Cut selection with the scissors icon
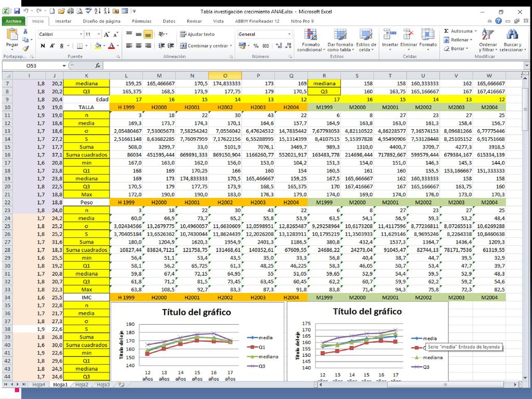Image resolution: width=532 pixels, height=399 pixels. point(25,32)
